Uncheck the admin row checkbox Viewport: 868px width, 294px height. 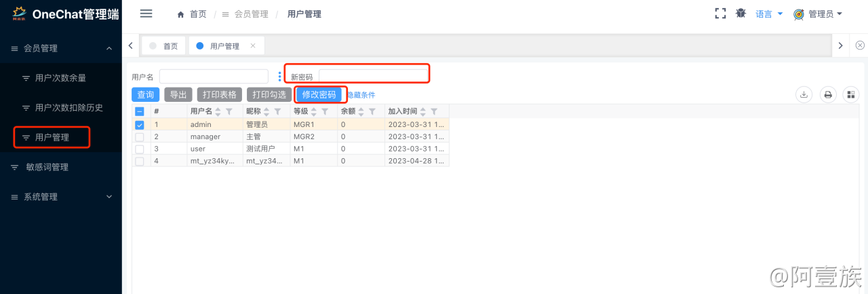click(x=140, y=125)
